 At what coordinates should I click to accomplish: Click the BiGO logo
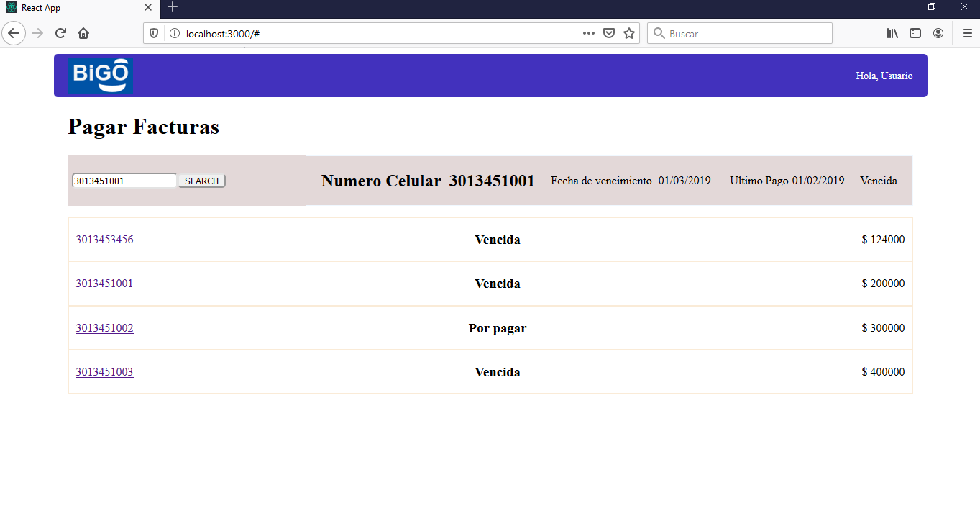[101, 75]
